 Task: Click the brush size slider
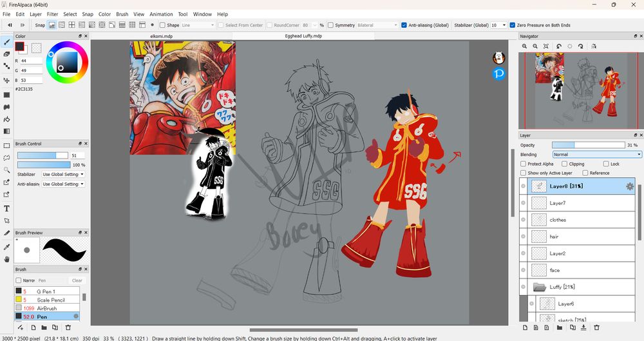(x=43, y=155)
